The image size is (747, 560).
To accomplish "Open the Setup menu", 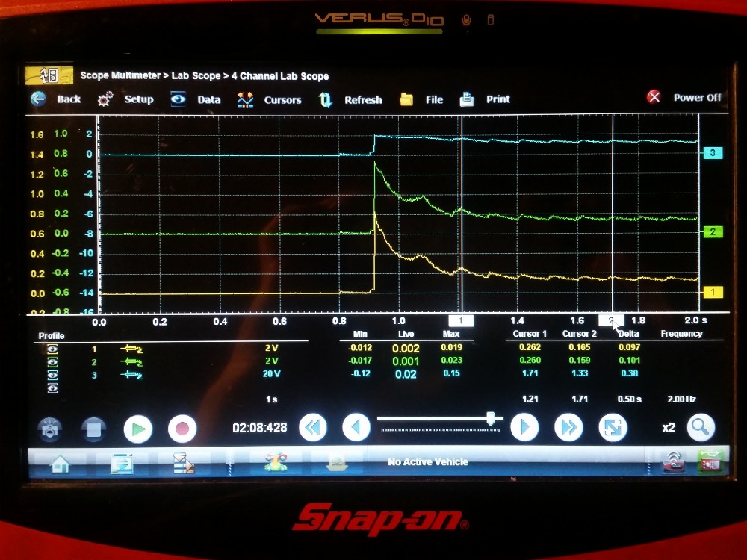I will tap(125, 99).
